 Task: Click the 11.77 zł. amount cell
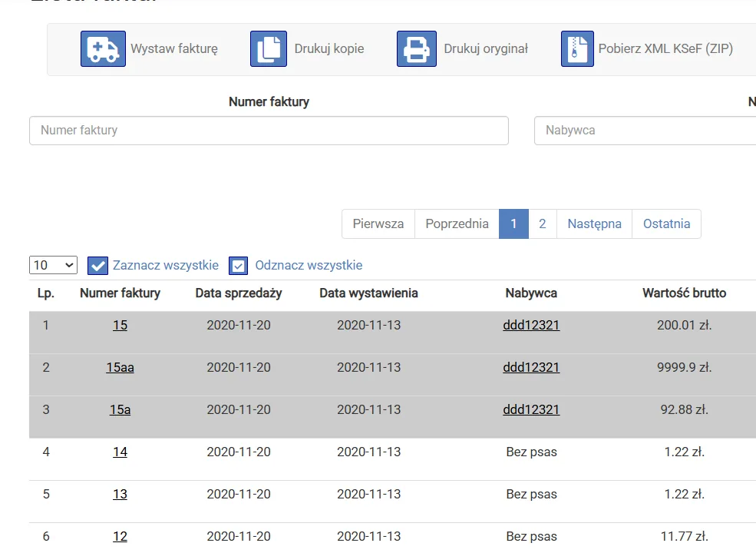click(684, 537)
